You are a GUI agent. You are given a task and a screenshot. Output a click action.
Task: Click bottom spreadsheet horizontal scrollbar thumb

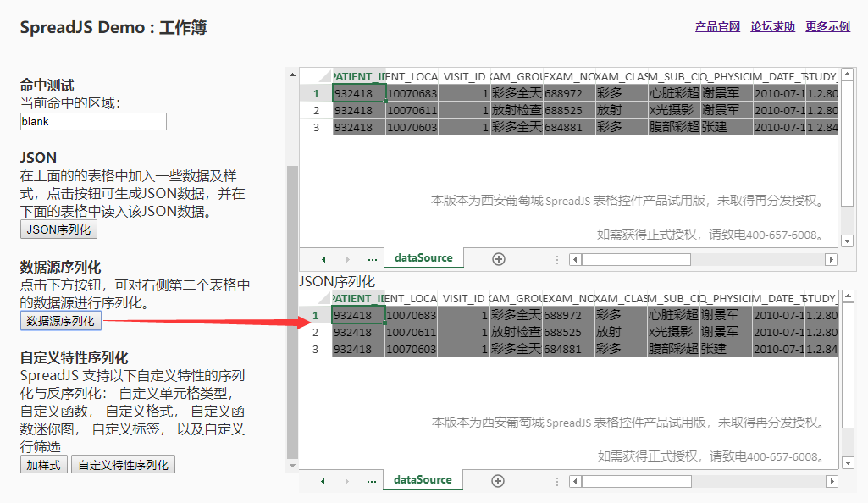pos(637,482)
